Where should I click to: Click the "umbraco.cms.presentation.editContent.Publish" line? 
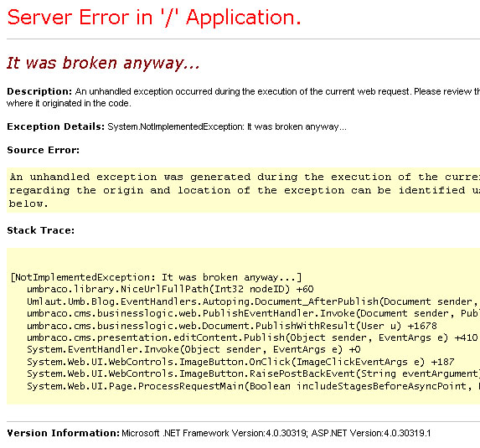click(x=252, y=337)
